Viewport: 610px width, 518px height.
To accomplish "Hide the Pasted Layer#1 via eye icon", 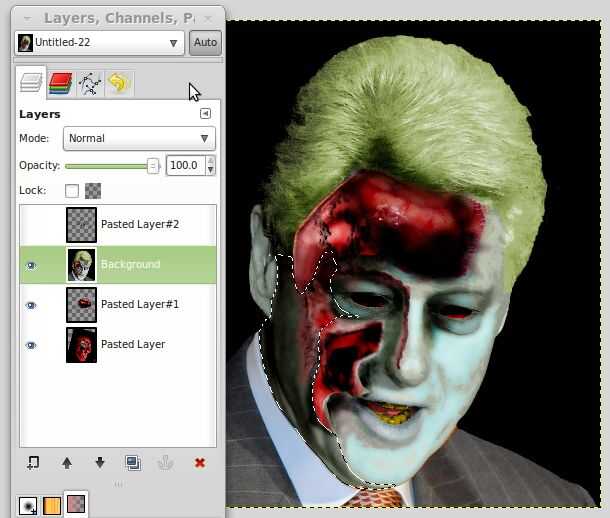I will point(31,305).
